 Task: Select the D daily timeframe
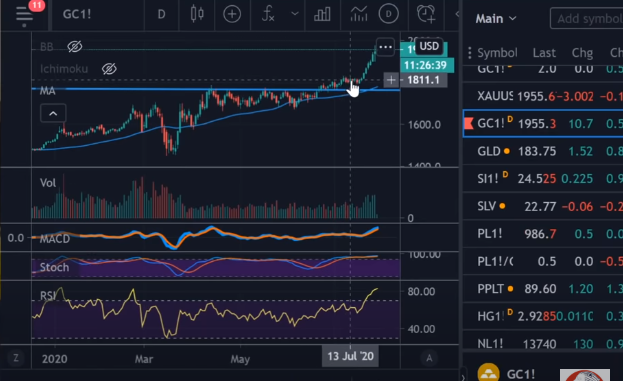pyautogui.click(x=161, y=15)
